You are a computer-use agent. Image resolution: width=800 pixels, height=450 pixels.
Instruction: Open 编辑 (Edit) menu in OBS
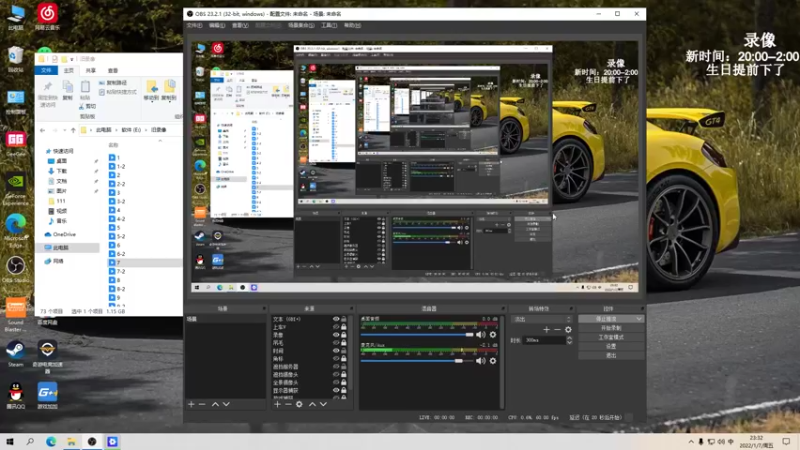[x=217, y=26]
